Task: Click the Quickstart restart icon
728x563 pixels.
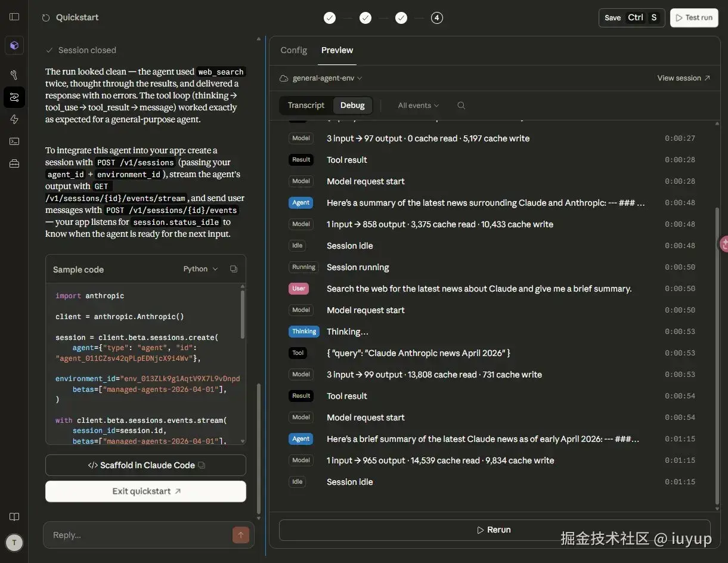Action: click(46, 18)
